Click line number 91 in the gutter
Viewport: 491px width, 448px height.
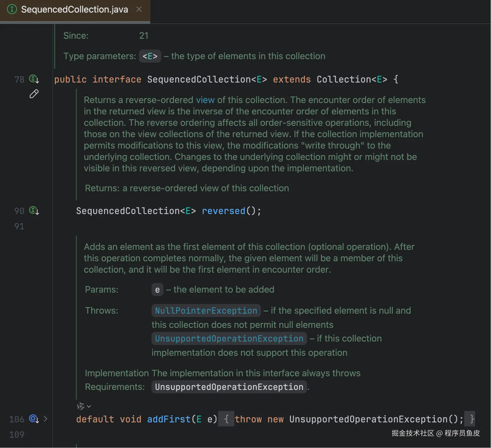[x=19, y=226]
